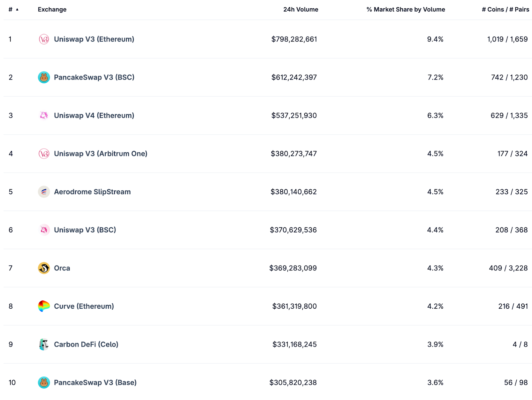
Task: Select the Uniswap V3 (BSC) pink icon
Action: (44, 230)
